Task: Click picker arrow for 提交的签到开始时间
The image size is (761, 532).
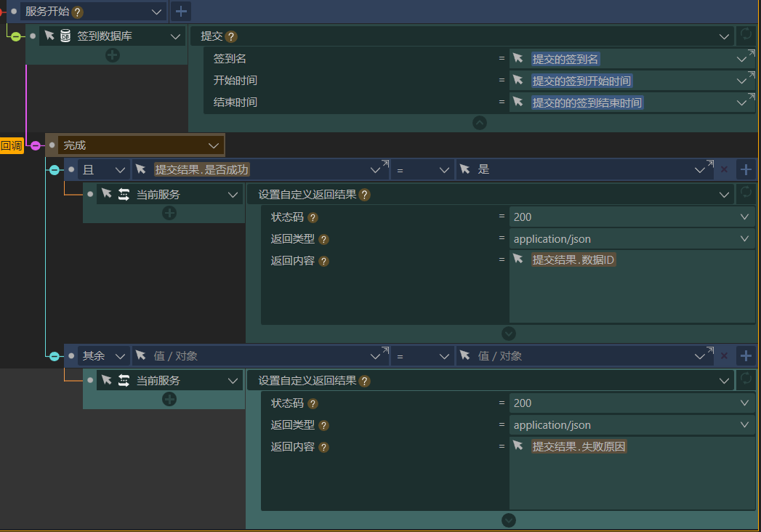Action: [x=518, y=80]
